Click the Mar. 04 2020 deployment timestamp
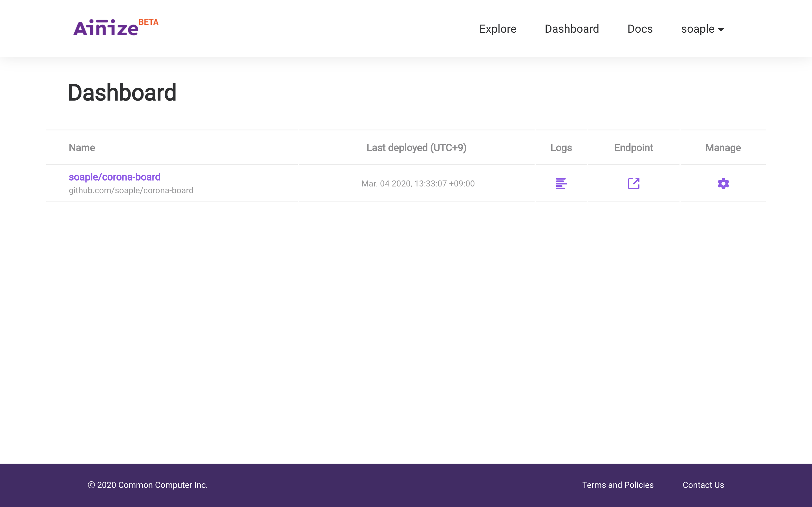 (418, 184)
